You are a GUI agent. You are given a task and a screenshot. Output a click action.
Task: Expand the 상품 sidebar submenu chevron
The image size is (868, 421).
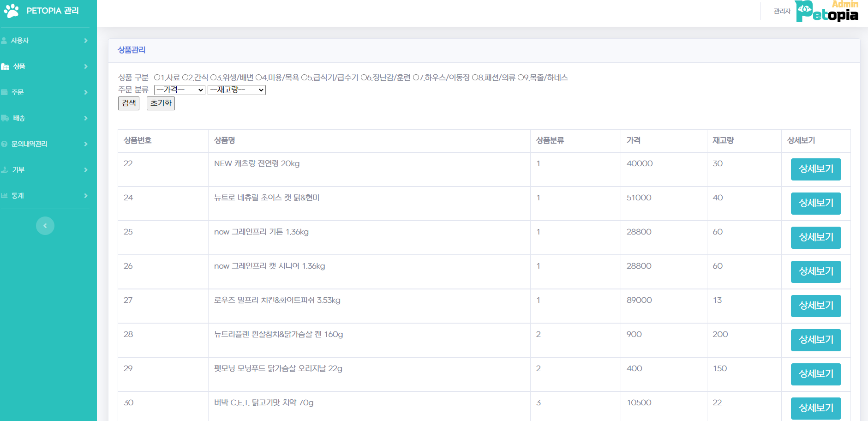(86, 66)
